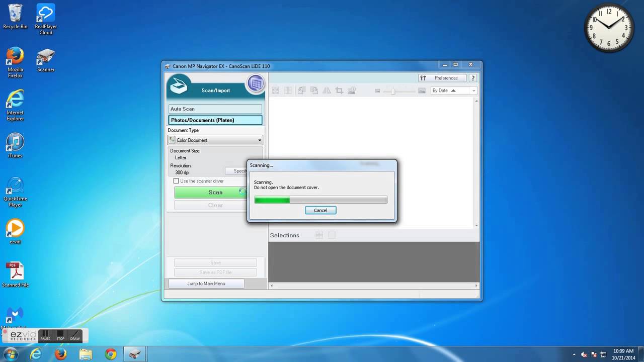Select the crop (trimming) tool icon

click(x=339, y=90)
